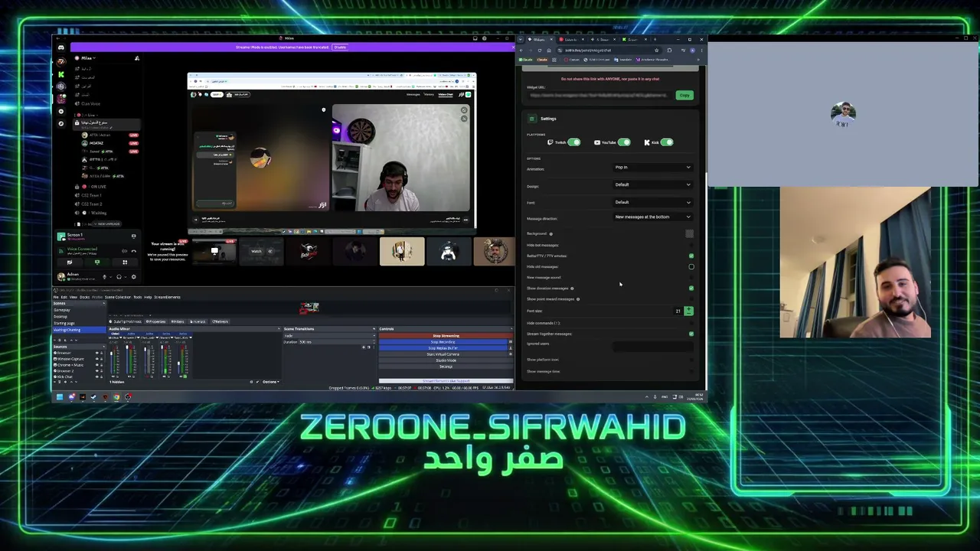Open OBS Scene Collection menu
Viewport: 980px width, 551px height.
[x=118, y=297]
